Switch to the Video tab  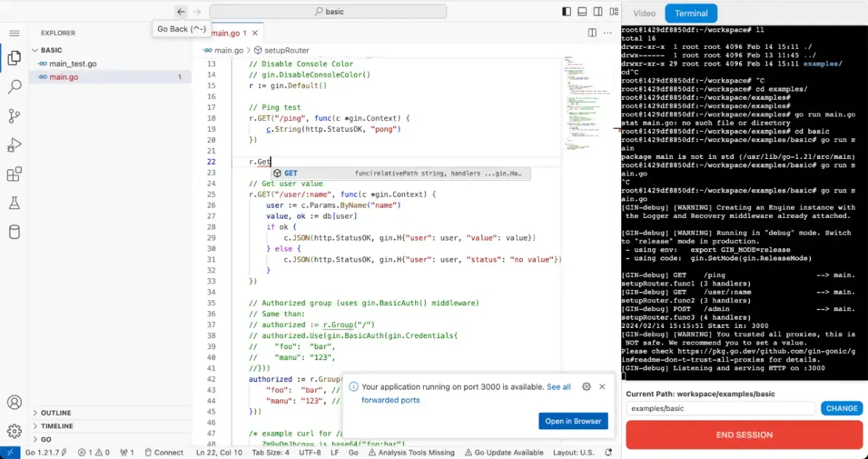tap(644, 12)
